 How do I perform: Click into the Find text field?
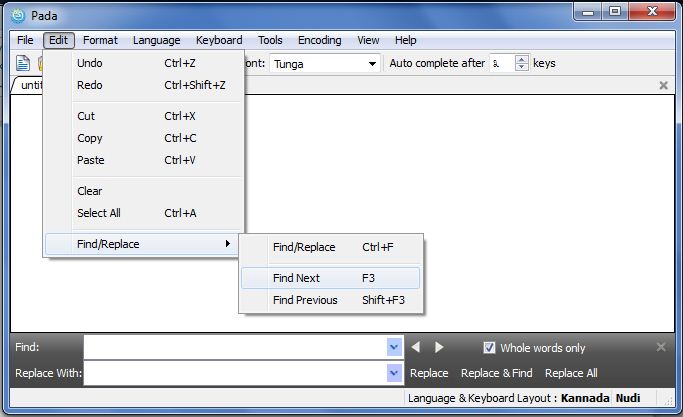(235, 347)
